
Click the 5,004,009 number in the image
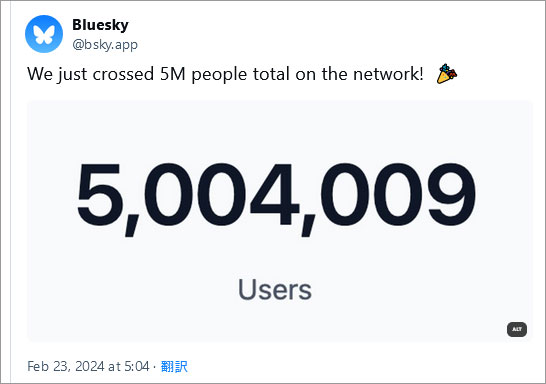pyautogui.click(x=276, y=196)
